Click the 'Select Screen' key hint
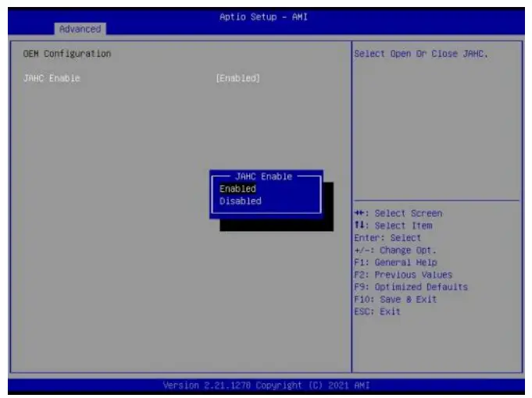 398,213
